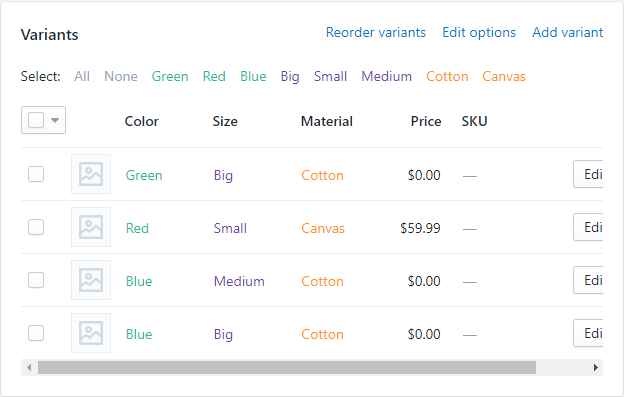Click the horizontal scrollbar right arrow
624x397 pixels.
[x=595, y=368]
